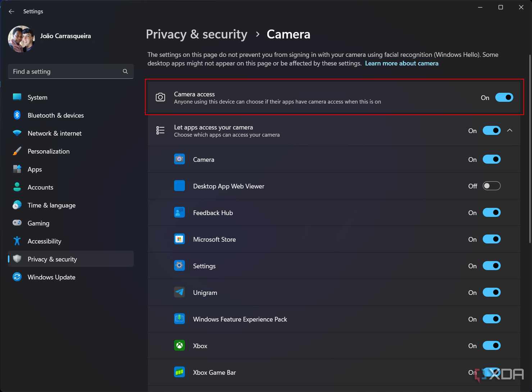Click the Apps icon in sidebar
Image resolution: width=532 pixels, height=392 pixels.
[17, 169]
